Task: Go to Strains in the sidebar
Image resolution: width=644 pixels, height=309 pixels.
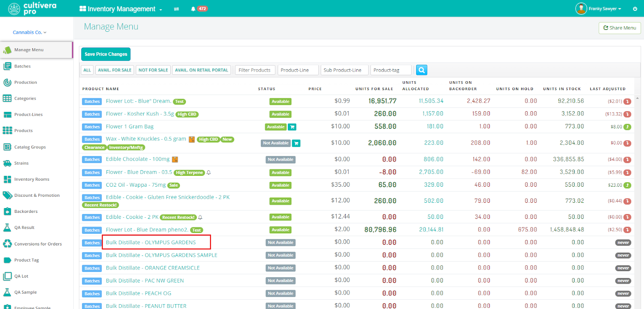Action: tap(21, 163)
